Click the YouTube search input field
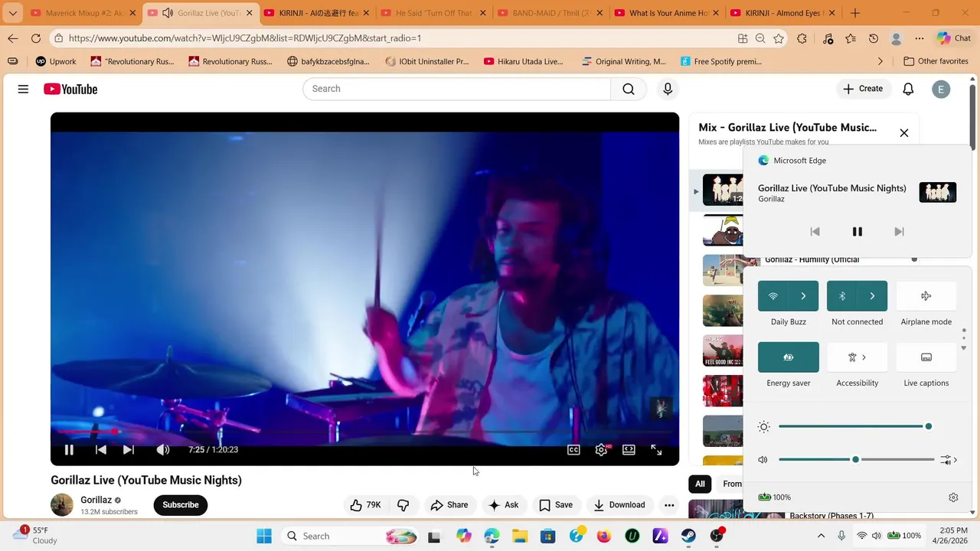The width and height of the screenshot is (980, 551). click(x=457, y=89)
